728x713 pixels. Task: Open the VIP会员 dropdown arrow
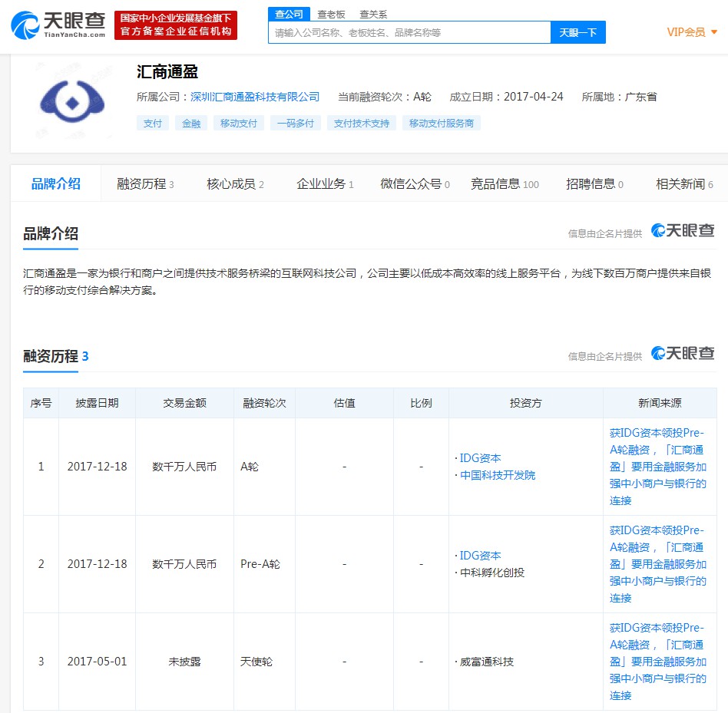[x=714, y=32]
